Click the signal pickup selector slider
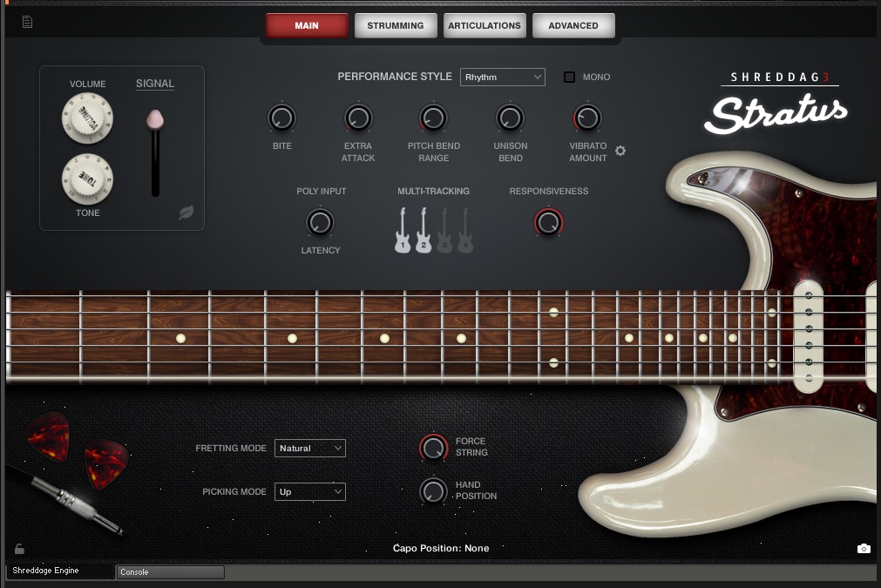Viewport: 881px width, 588px height. (x=155, y=152)
